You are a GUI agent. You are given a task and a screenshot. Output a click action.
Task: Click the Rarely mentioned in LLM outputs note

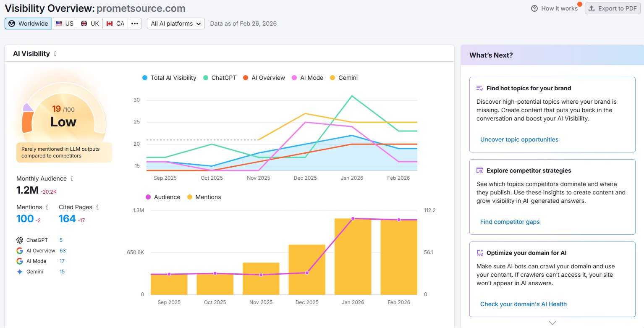click(64, 152)
